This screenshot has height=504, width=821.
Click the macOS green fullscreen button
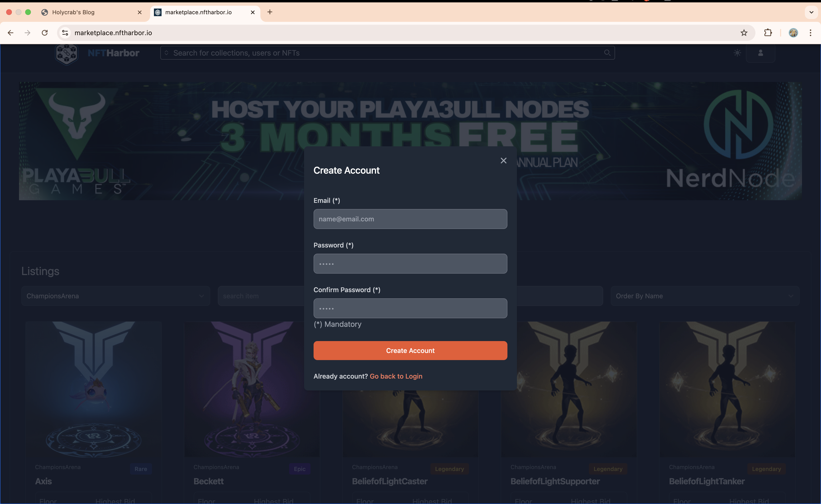(28, 12)
